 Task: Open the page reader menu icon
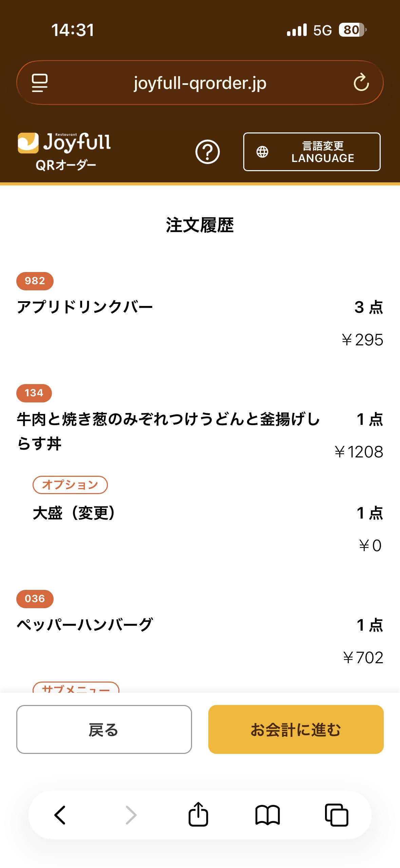(x=40, y=83)
